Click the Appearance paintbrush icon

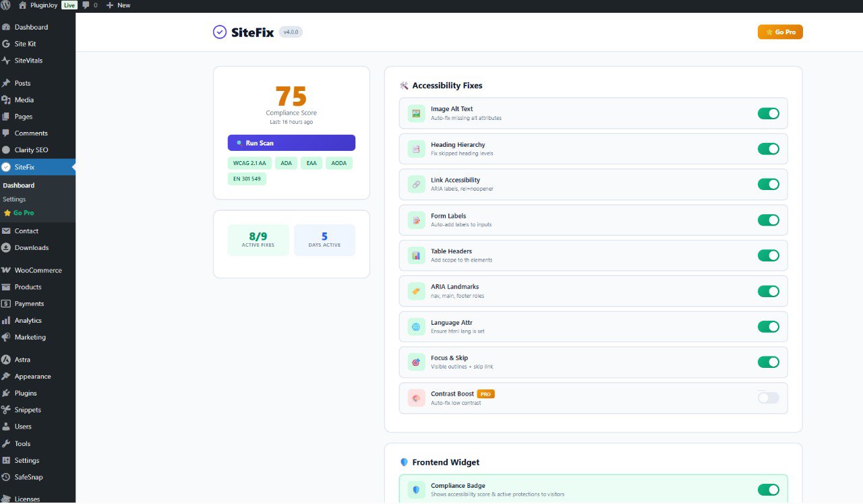[x=6, y=377]
